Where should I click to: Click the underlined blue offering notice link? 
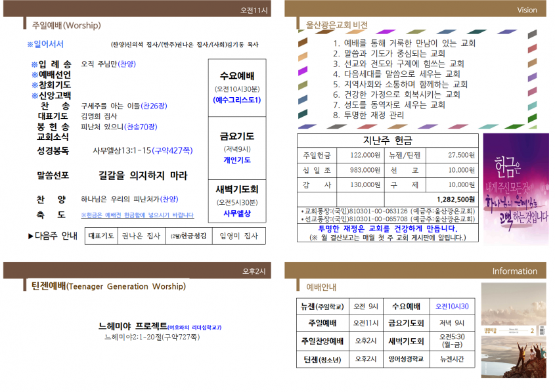137,215
